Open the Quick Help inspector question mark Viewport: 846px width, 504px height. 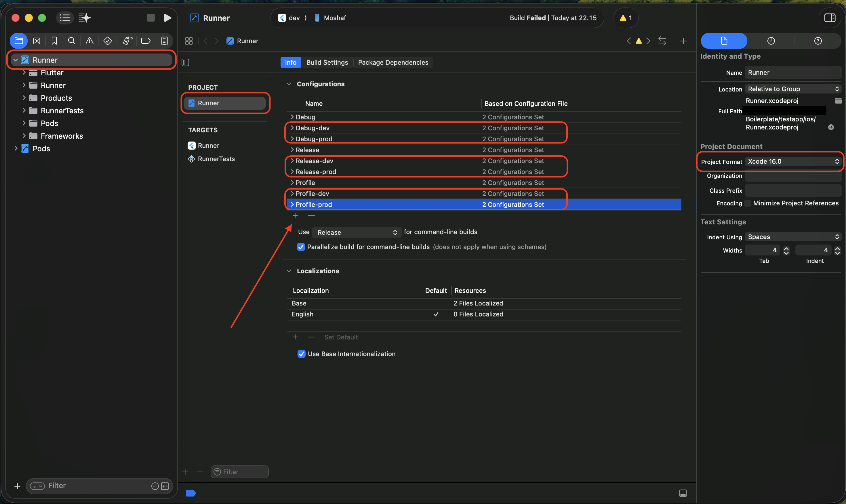pos(818,40)
